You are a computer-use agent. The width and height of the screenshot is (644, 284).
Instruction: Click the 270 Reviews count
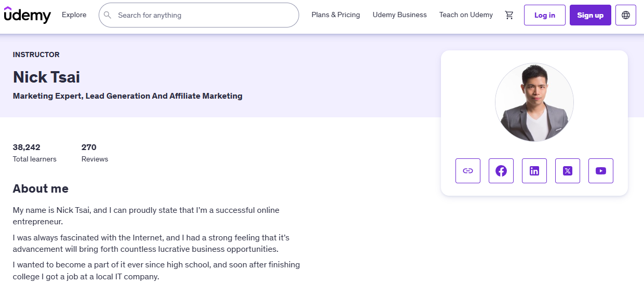pyautogui.click(x=95, y=153)
